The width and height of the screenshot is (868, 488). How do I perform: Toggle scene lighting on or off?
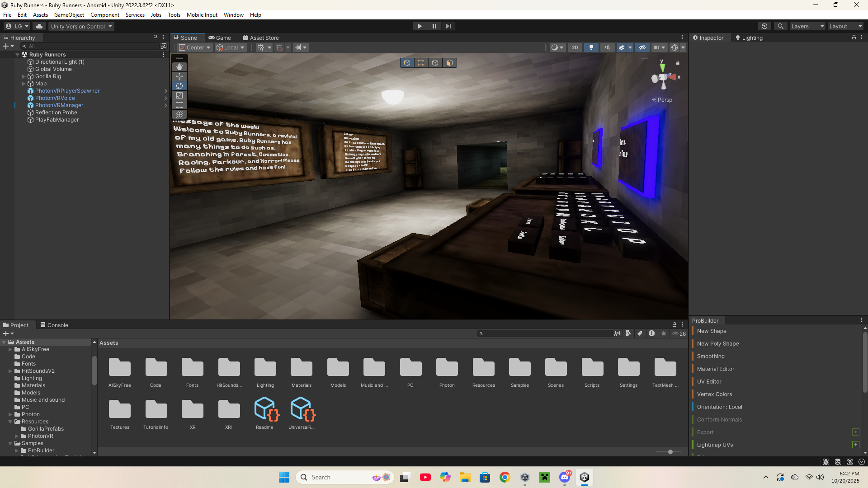coord(591,47)
